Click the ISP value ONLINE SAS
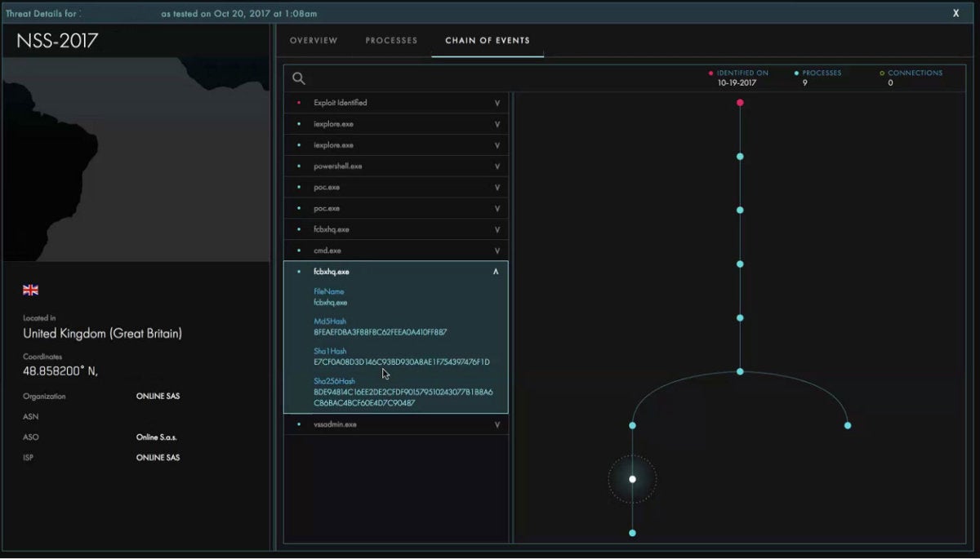 point(158,458)
